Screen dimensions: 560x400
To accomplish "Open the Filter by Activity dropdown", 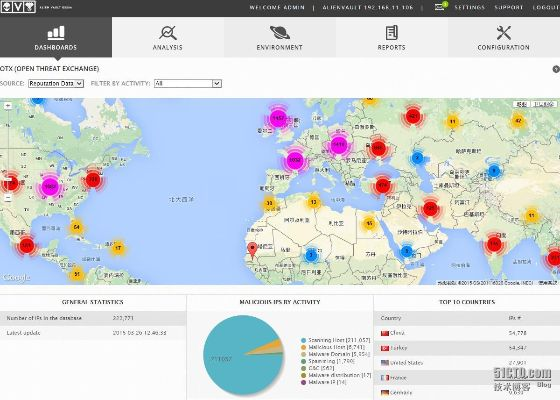I will pyautogui.click(x=188, y=83).
